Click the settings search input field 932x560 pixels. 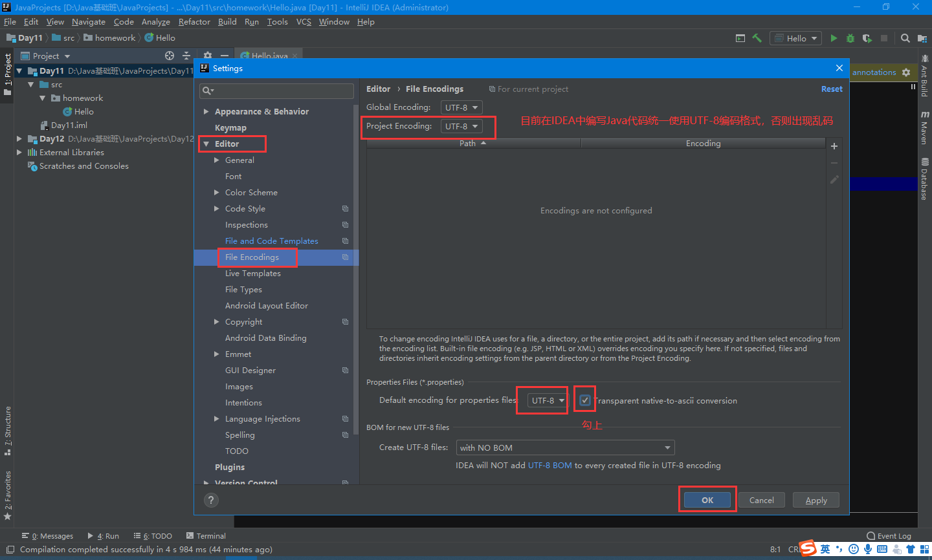coord(276,91)
